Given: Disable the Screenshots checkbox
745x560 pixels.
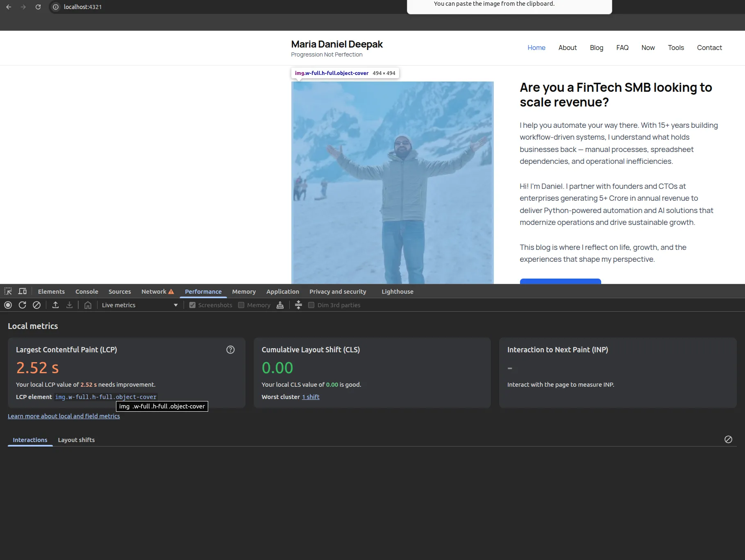Looking at the screenshot, I should click(x=192, y=305).
